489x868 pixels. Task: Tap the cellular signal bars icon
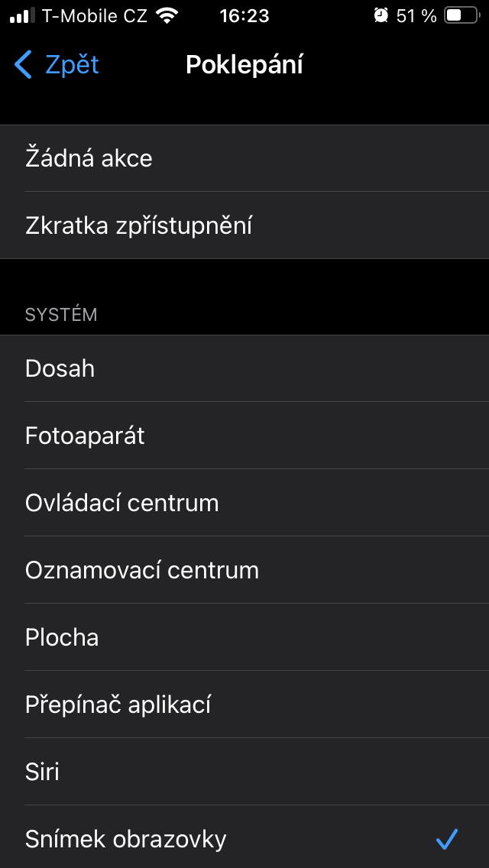coord(22,15)
